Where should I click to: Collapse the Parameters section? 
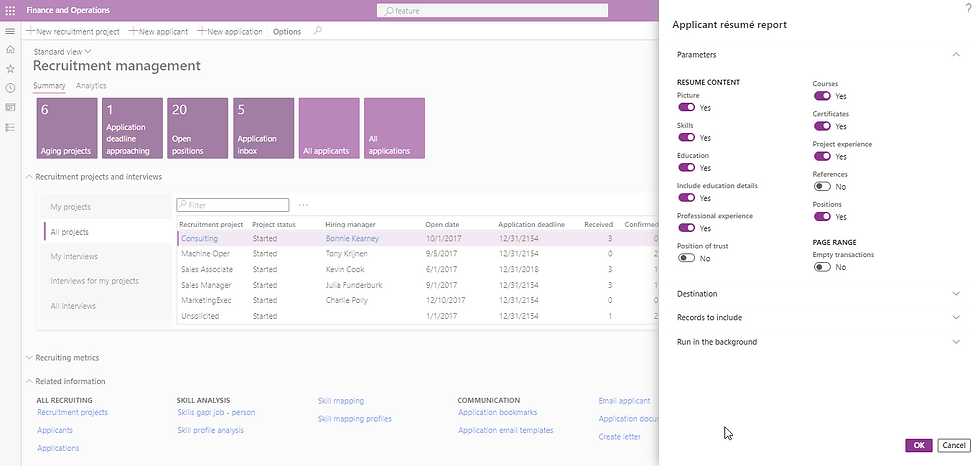click(x=818, y=55)
